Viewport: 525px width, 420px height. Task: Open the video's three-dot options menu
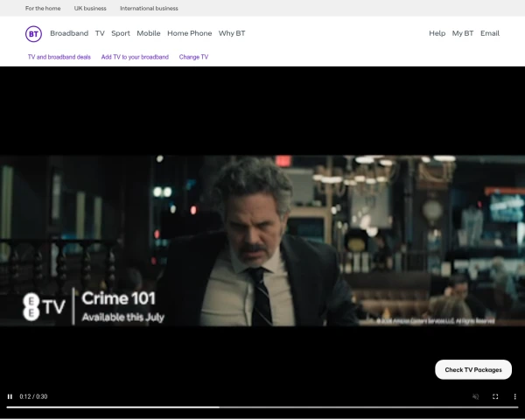click(x=514, y=396)
